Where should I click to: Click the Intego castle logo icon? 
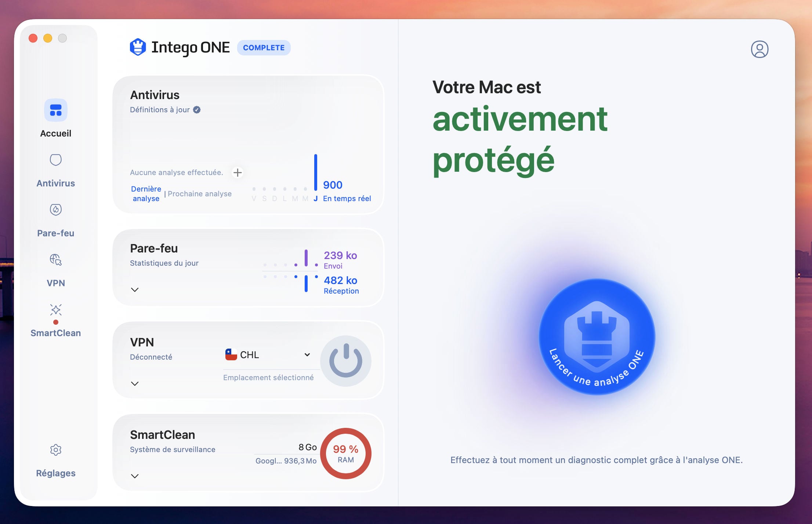point(138,47)
